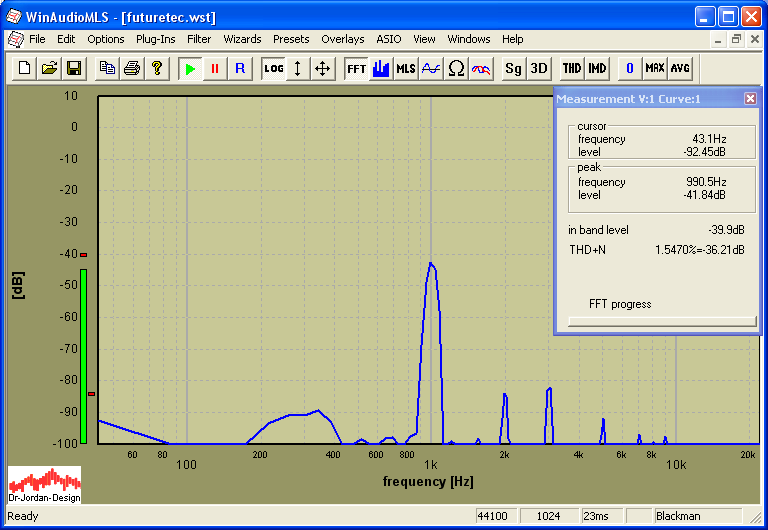Switch to the 3D plot view

tap(539, 68)
